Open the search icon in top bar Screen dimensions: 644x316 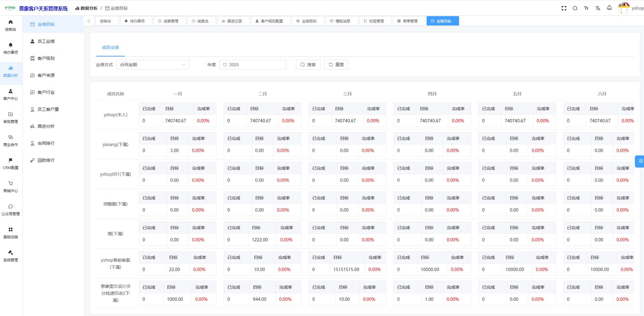(575, 8)
